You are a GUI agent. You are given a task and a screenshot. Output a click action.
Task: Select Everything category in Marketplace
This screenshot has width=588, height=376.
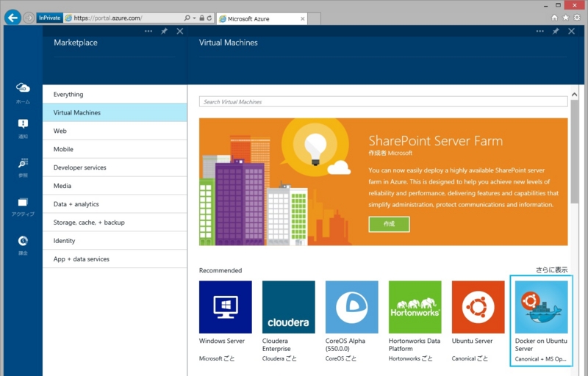point(115,95)
